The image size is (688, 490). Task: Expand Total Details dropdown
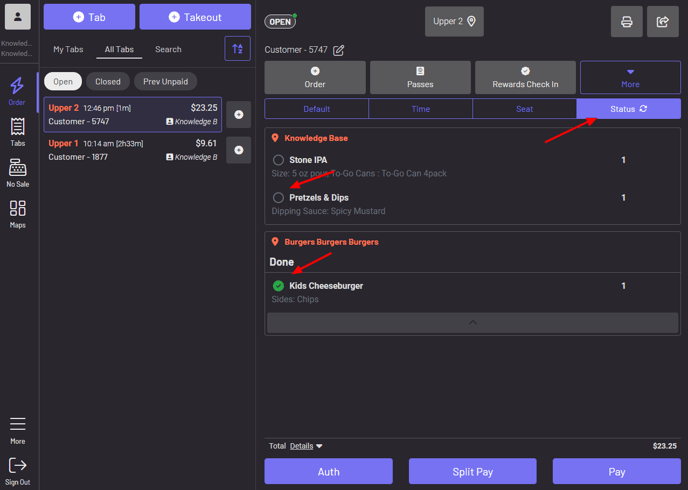click(x=306, y=446)
